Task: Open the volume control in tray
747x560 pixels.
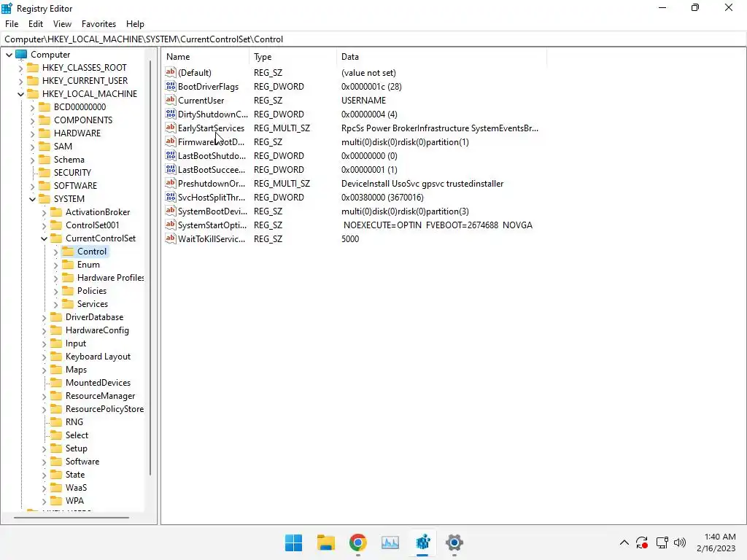Action: [x=680, y=542]
